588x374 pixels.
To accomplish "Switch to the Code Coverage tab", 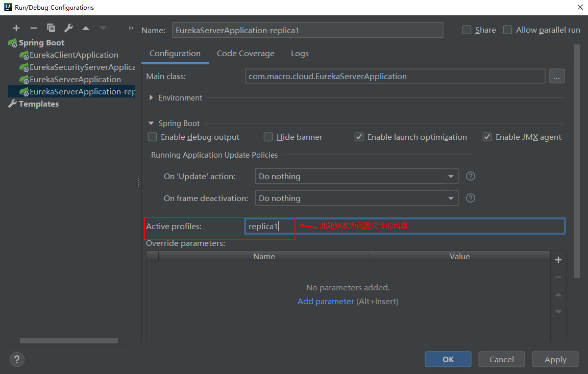I will pos(246,54).
